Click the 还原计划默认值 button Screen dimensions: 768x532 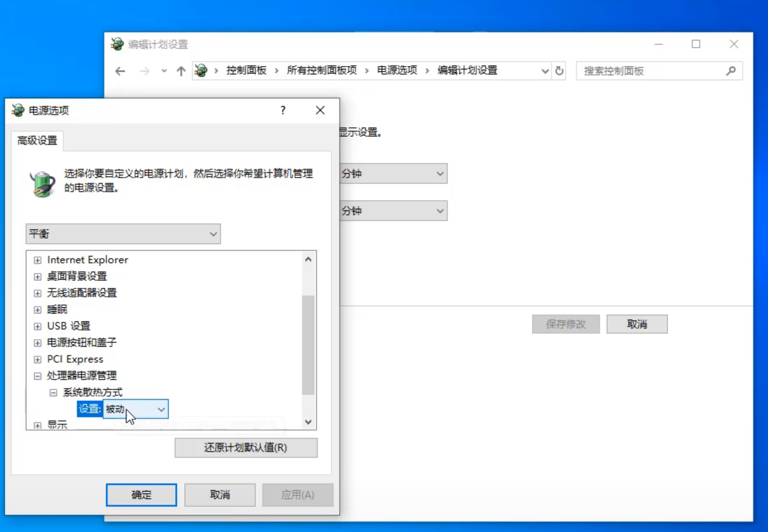[246, 448]
